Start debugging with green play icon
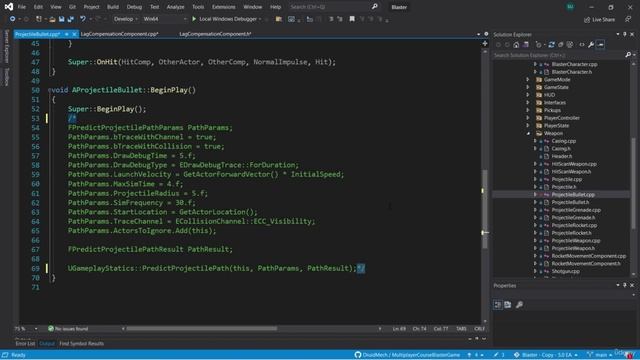 (x=194, y=19)
